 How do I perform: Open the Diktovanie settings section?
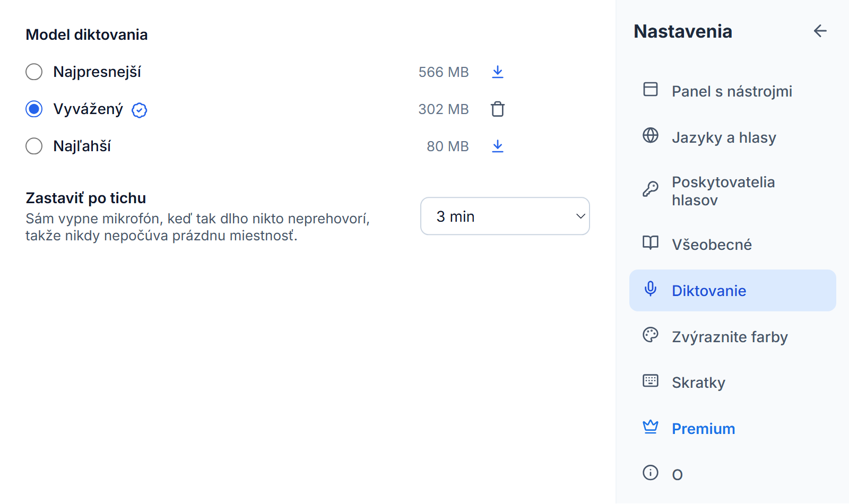click(x=732, y=290)
